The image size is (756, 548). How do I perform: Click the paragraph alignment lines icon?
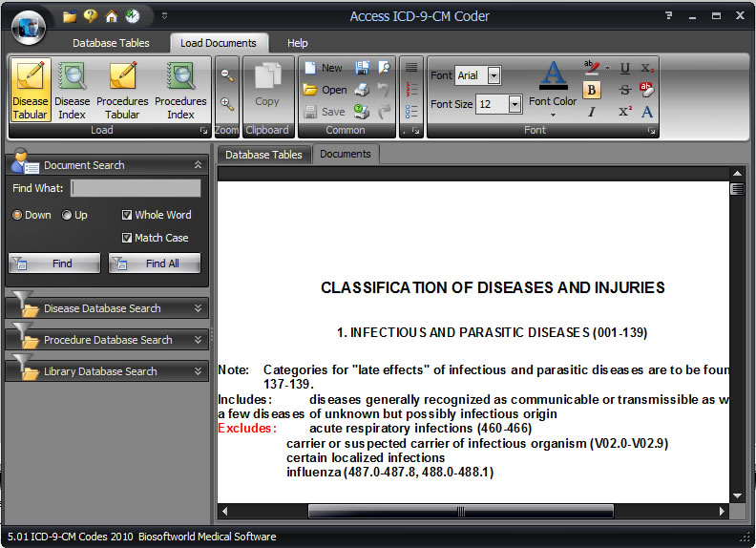(411, 67)
